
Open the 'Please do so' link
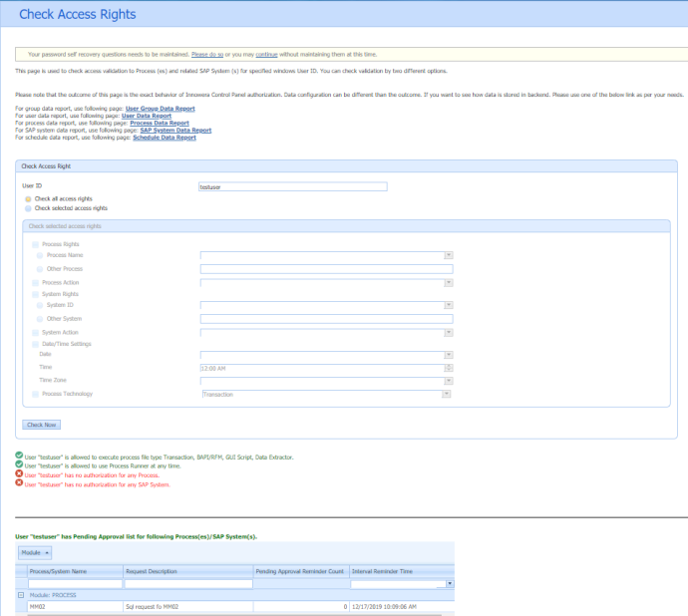[207, 55]
